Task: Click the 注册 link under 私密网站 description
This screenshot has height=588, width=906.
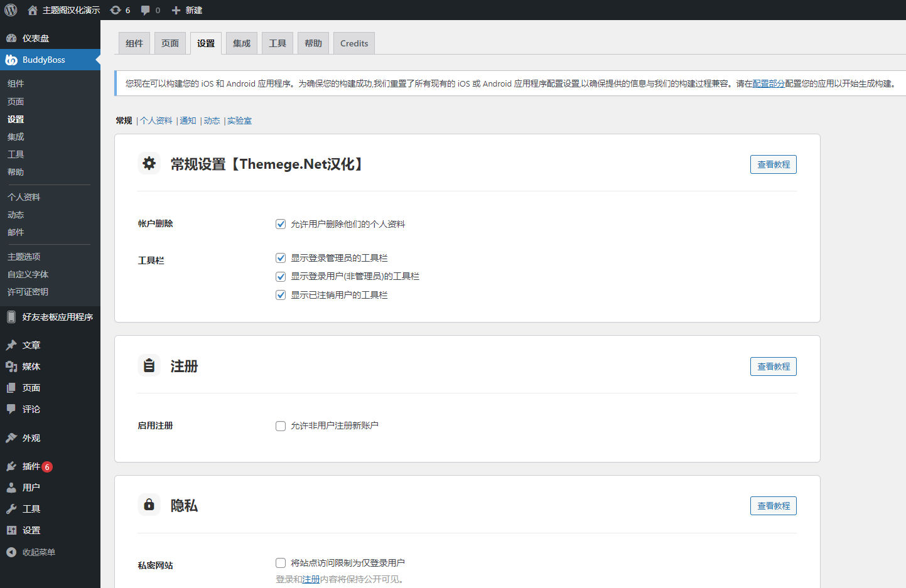Action: (x=311, y=579)
